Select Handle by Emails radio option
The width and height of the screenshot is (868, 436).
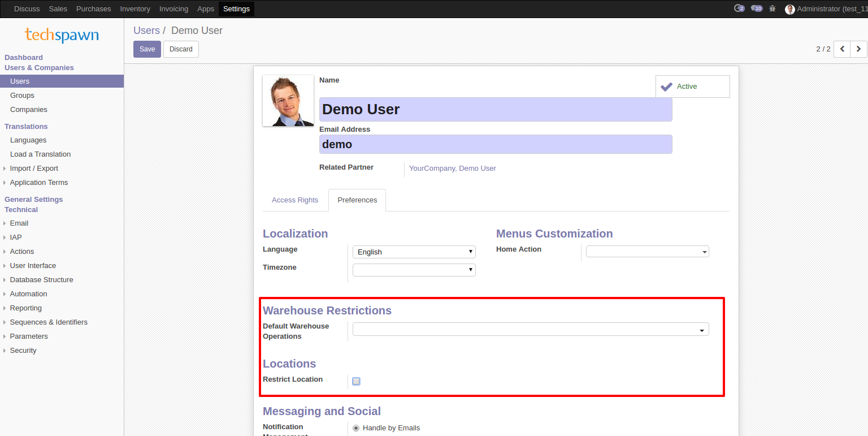(x=356, y=428)
